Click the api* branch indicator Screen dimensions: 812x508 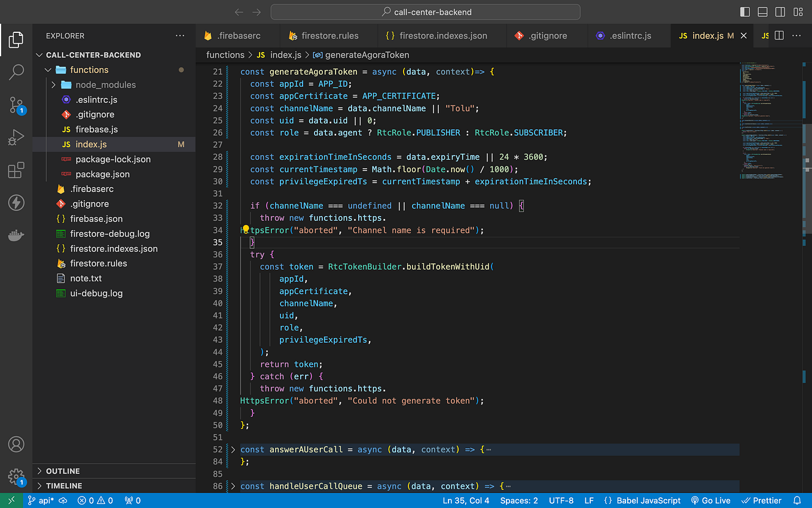[42, 500]
